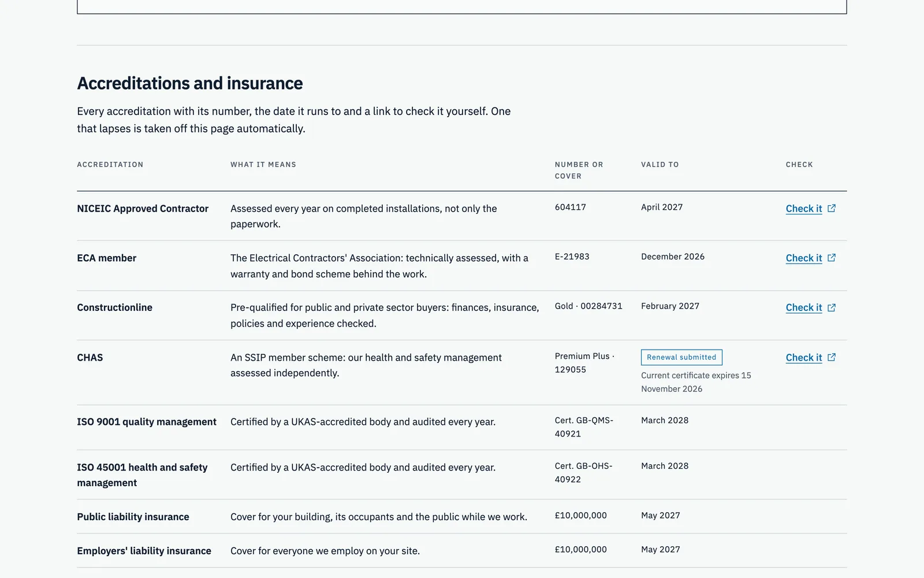The width and height of the screenshot is (924, 578).
Task: Click 'ISO 9001 quality management' row name
Action: [147, 422]
